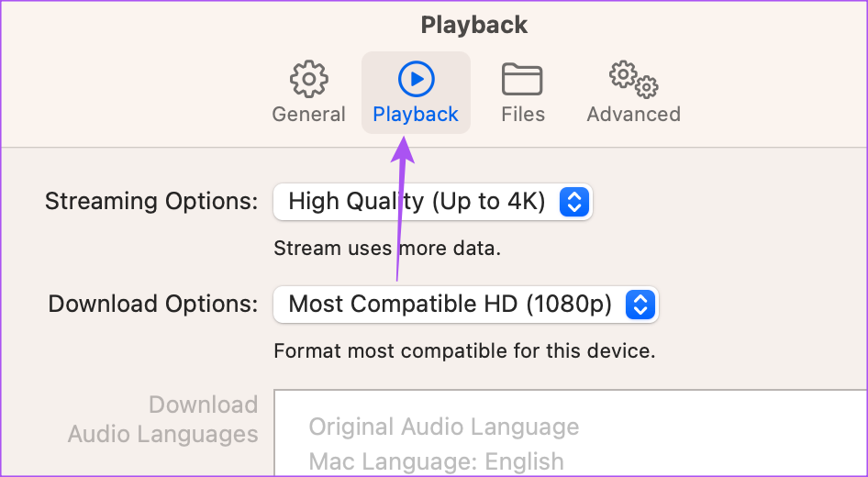The width and height of the screenshot is (868, 477).
Task: Click the Download Options label
Action: [x=153, y=305]
